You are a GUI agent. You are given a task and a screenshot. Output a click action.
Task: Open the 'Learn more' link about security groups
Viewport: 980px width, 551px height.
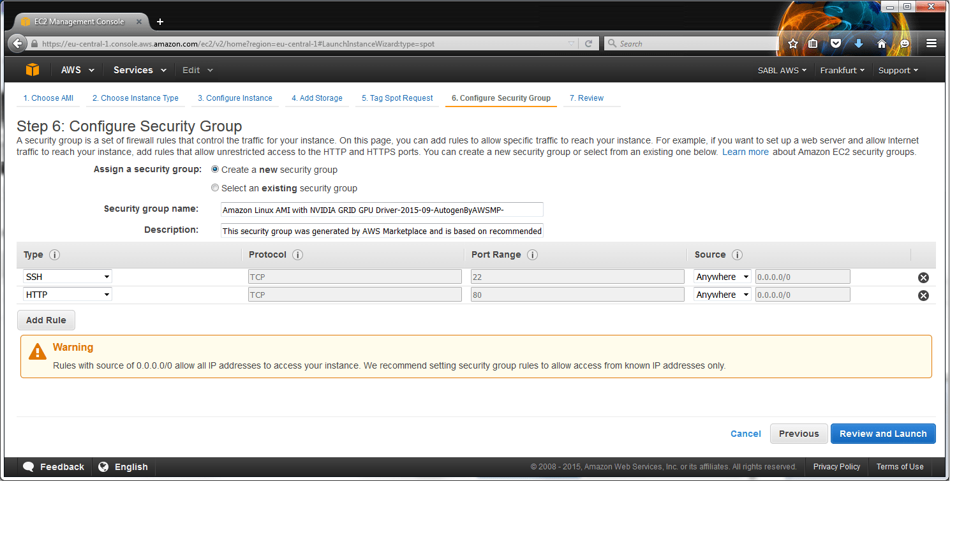click(745, 152)
